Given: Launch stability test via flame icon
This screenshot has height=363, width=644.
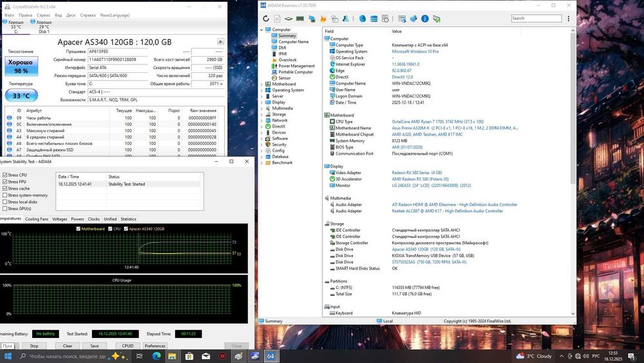Looking at the screenshot, I should 323,19.
